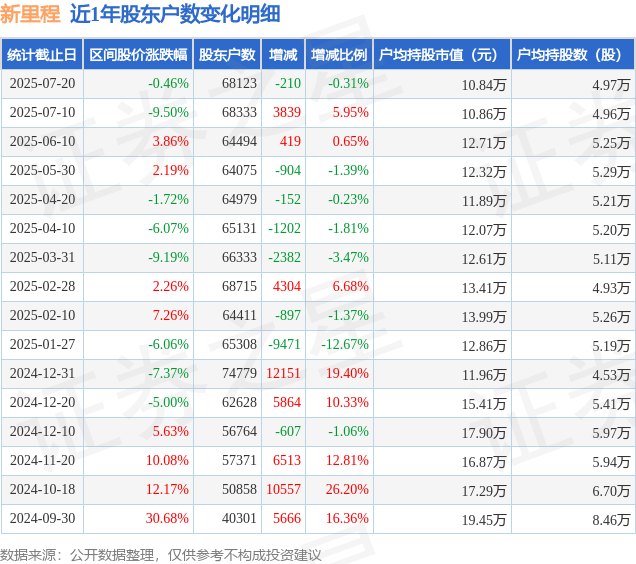The image size is (636, 564).
Task: Click the change value 12151
Action: pyautogui.click(x=284, y=373)
